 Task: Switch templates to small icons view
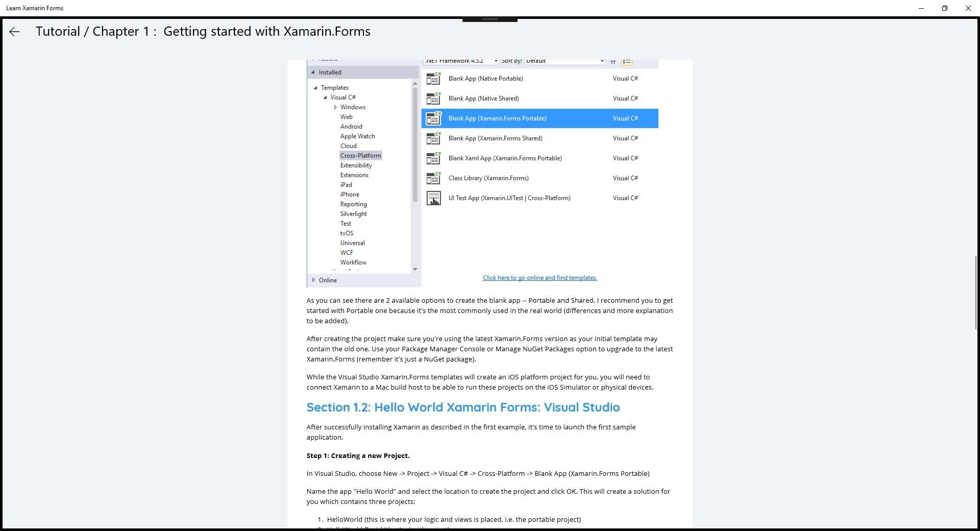coord(613,62)
